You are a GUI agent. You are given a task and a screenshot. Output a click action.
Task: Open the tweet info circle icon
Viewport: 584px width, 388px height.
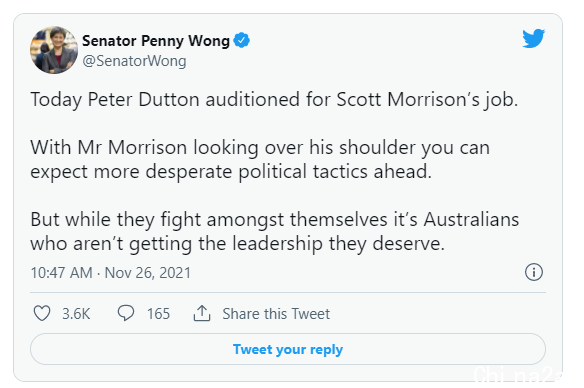click(534, 272)
